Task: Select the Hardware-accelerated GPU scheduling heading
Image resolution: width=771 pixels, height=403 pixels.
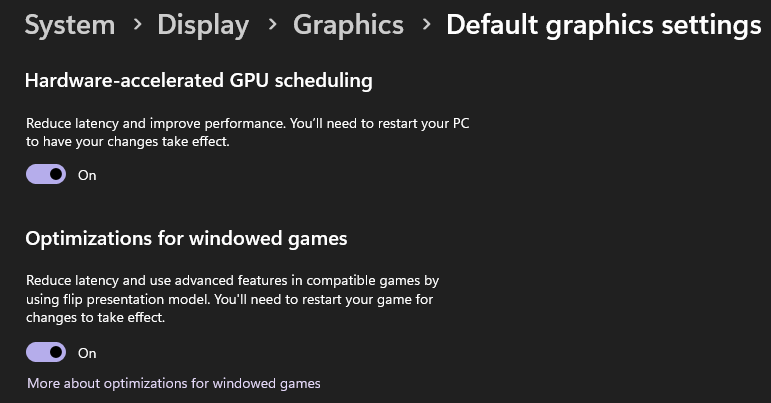Action: click(x=199, y=81)
